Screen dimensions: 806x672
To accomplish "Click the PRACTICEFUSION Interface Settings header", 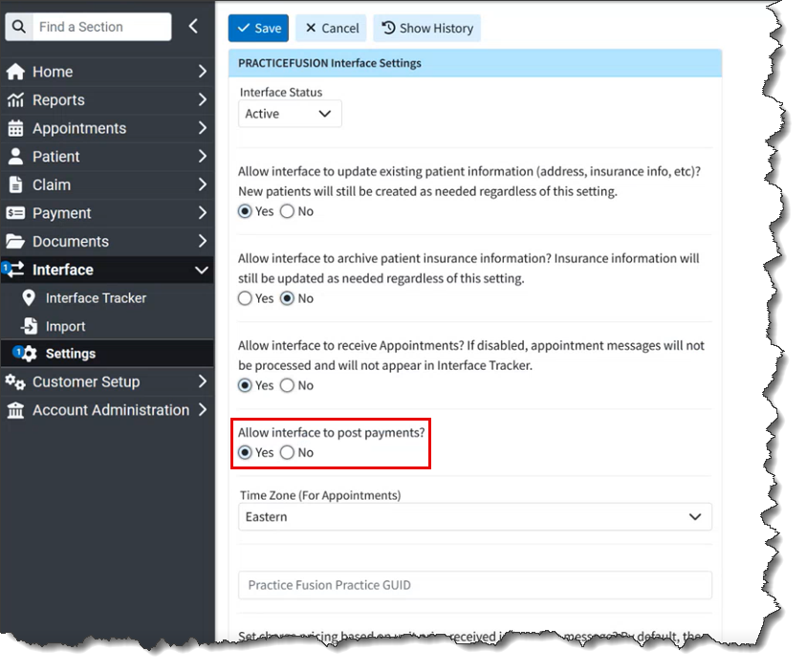I will [x=475, y=63].
